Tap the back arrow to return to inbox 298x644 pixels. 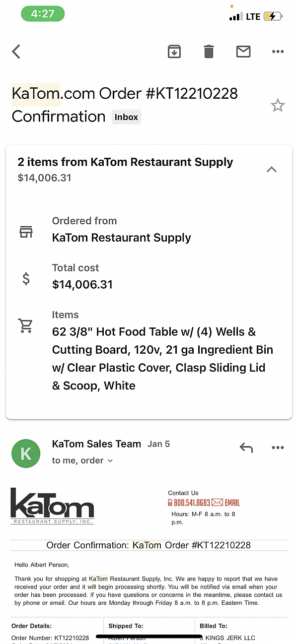coord(16,51)
